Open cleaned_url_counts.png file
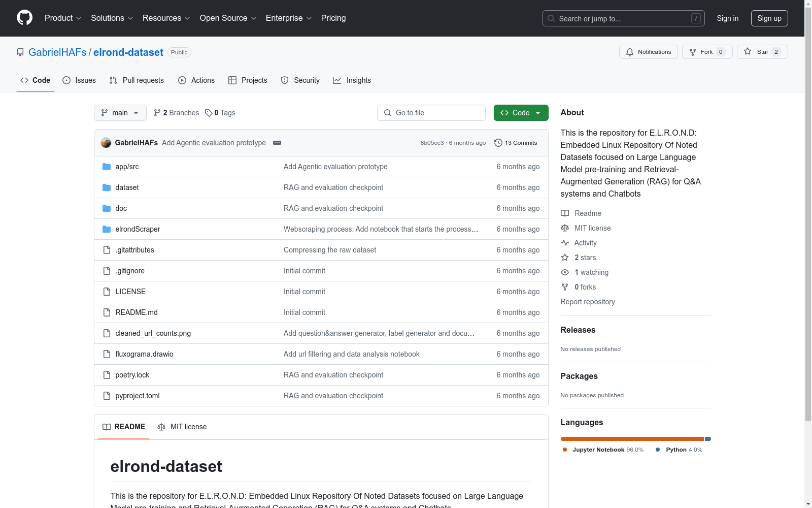 [153, 333]
